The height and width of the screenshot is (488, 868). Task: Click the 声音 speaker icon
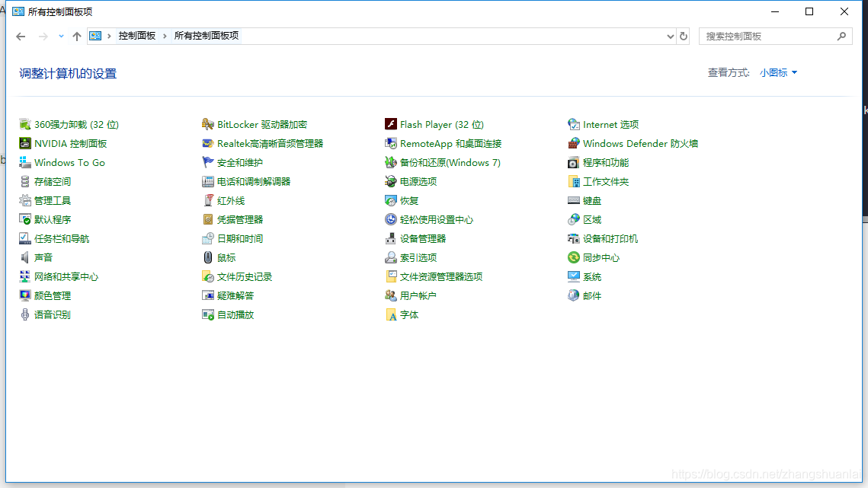(25, 257)
